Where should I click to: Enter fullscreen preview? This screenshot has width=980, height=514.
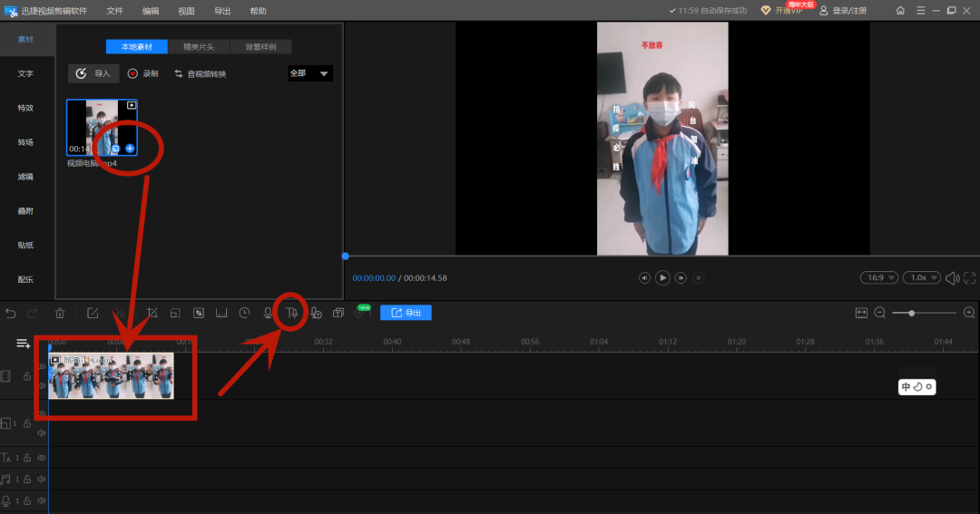pos(970,278)
